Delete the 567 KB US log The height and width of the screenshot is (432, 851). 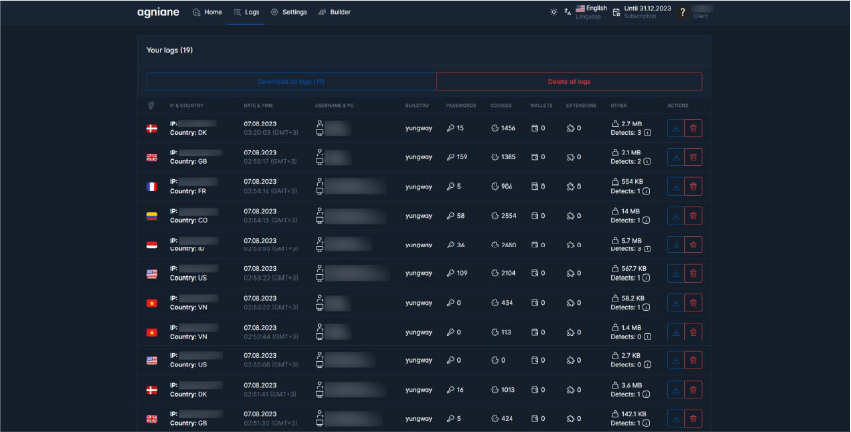click(x=693, y=273)
